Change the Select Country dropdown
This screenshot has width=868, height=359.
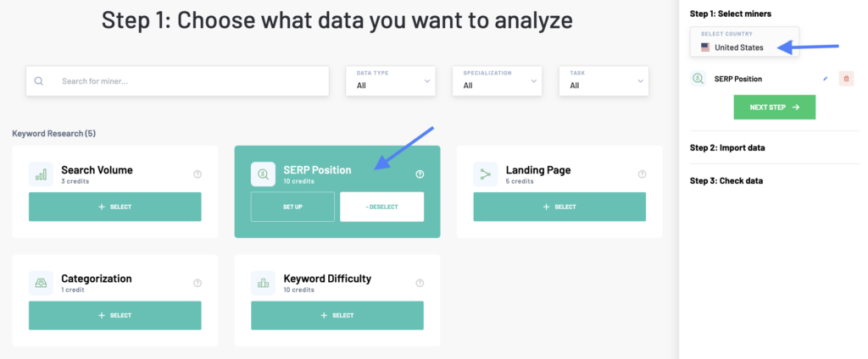(739, 47)
